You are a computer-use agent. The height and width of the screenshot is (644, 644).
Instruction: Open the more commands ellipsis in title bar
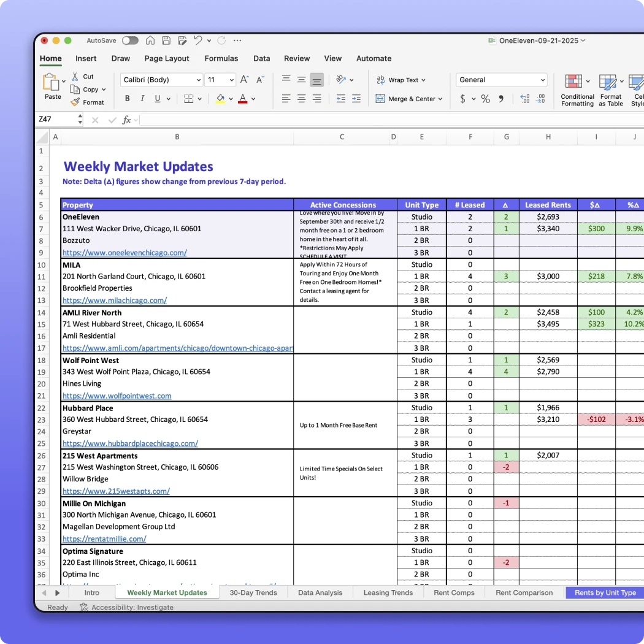tap(237, 40)
